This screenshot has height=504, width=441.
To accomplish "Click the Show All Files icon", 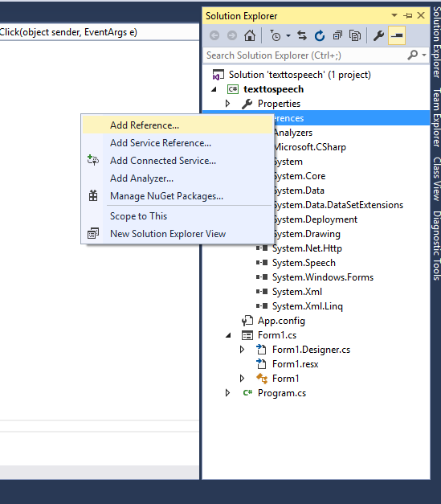I will pos(355,35).
